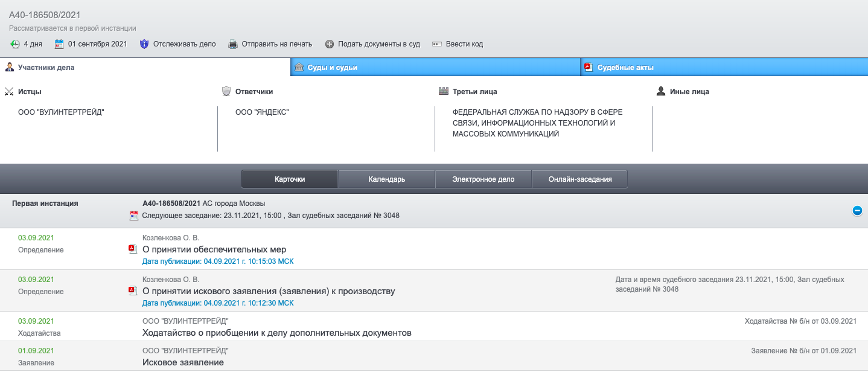The width and height of the screenshot is (868, 372).
Task: Click the plus icon for Подать документы в суд
Action: [330, 44]
